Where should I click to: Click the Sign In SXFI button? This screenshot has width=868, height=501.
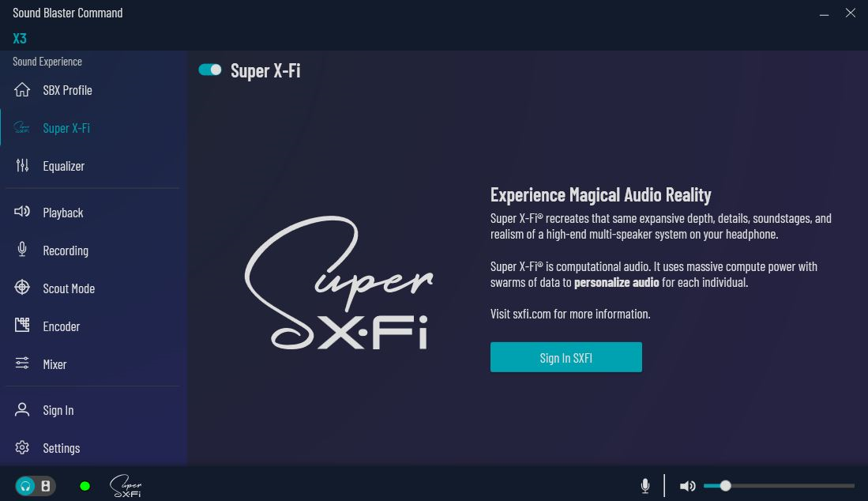click(566, 358)
